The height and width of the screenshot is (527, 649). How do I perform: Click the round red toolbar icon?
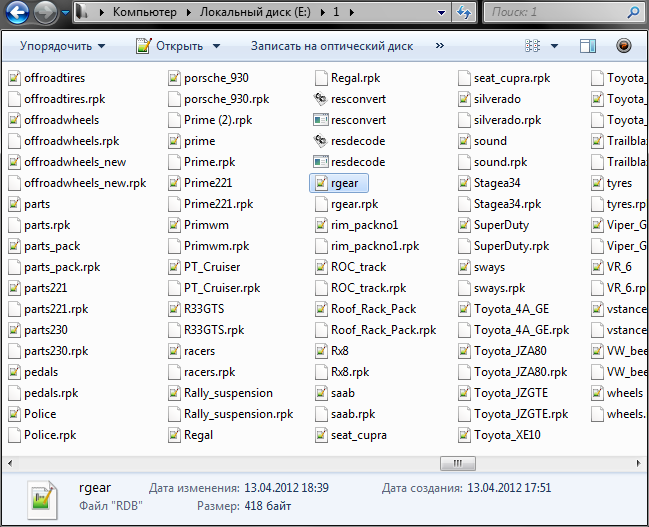[623, 45]
